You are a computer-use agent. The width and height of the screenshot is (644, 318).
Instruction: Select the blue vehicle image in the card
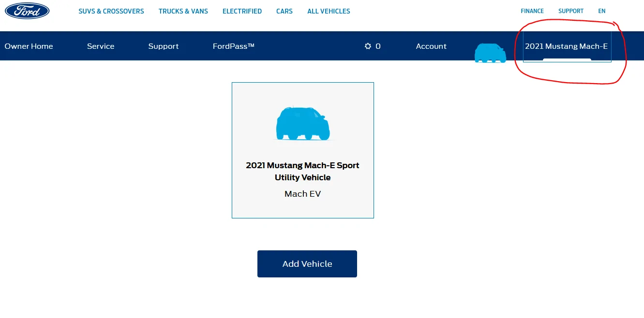pyautogui.click(x=303, y=123)
